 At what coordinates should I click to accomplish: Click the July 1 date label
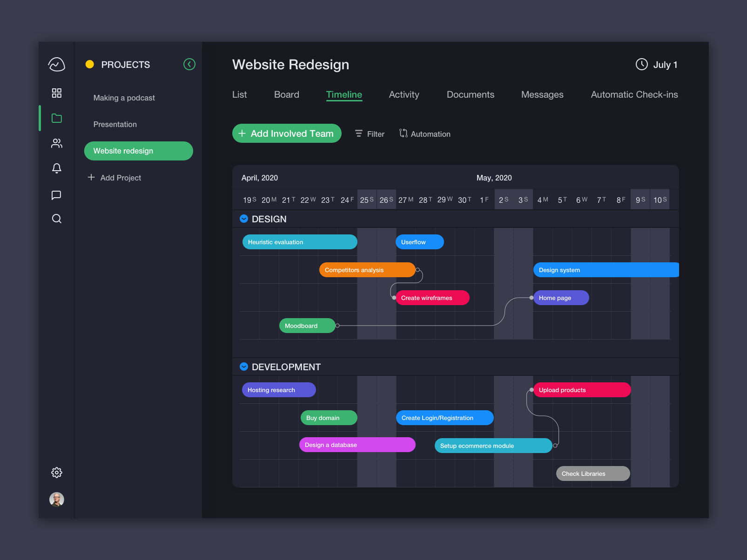(x=665, y=65)
